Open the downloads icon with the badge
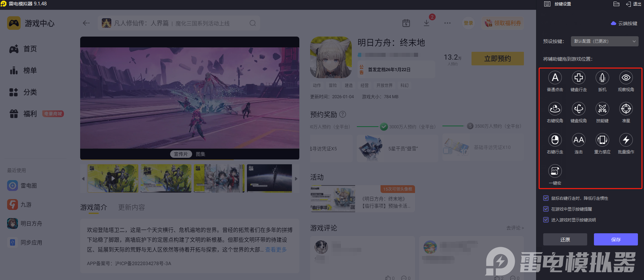The height and width of the screenshot is (280, 644). (x=427, y=23)
